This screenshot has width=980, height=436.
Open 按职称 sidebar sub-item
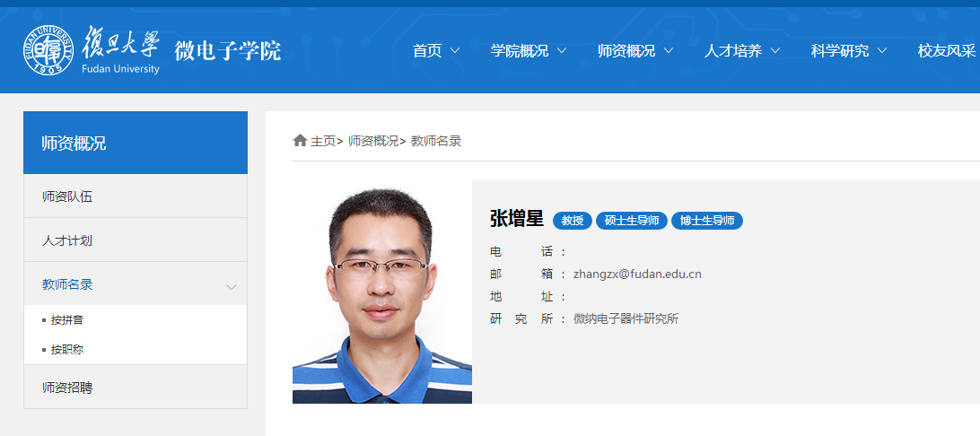click(67, 349)
